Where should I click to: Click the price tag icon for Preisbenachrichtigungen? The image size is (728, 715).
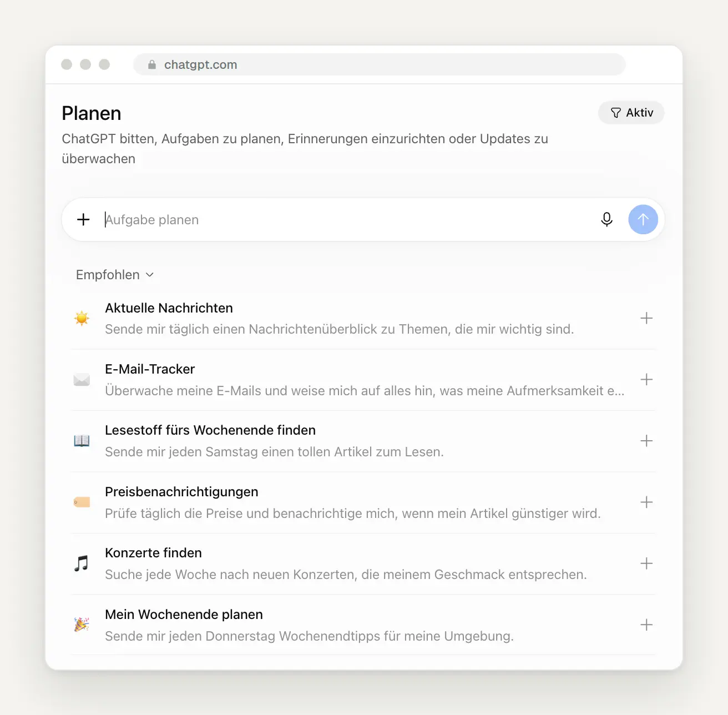82,502
